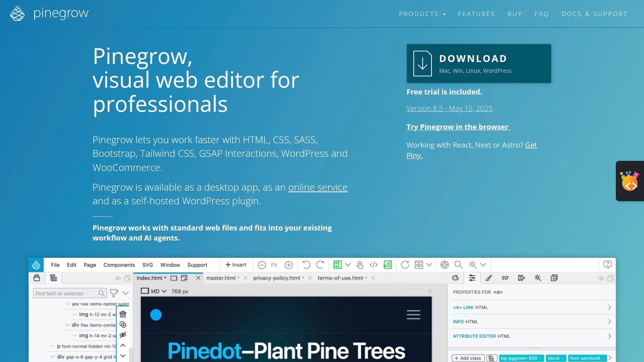Screen dimensions: 644x362
Task: Click the zoom out minus icon
Action: coord(262,265)
